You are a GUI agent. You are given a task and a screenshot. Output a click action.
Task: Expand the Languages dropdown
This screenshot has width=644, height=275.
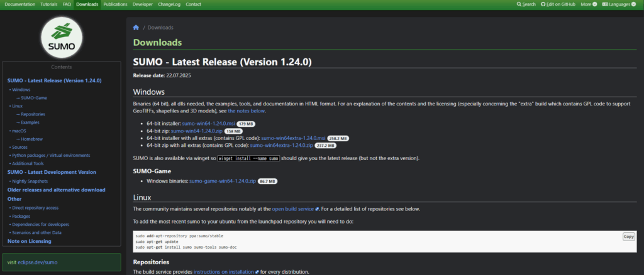[619, 4]
